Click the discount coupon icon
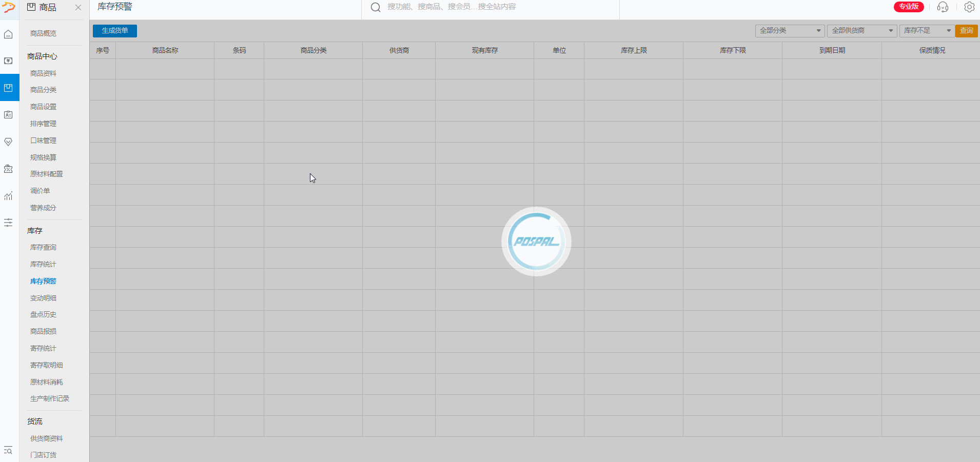The image size is (980, 462). (x=8, y=169)
